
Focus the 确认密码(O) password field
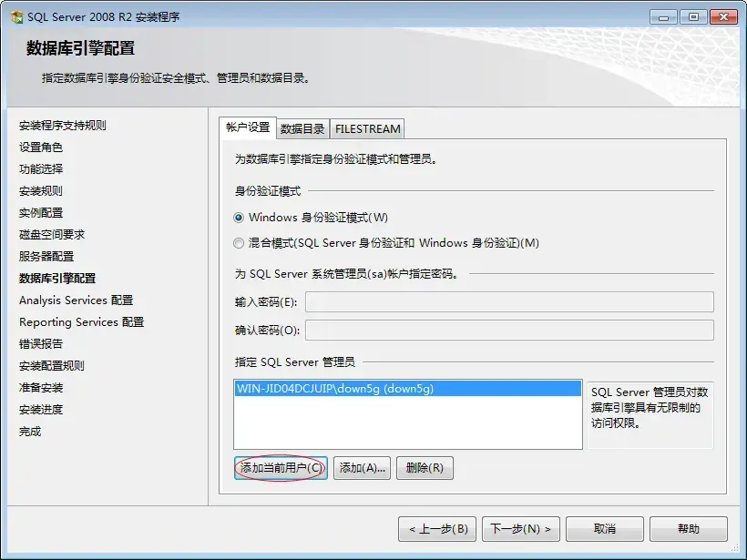(510, 330)
